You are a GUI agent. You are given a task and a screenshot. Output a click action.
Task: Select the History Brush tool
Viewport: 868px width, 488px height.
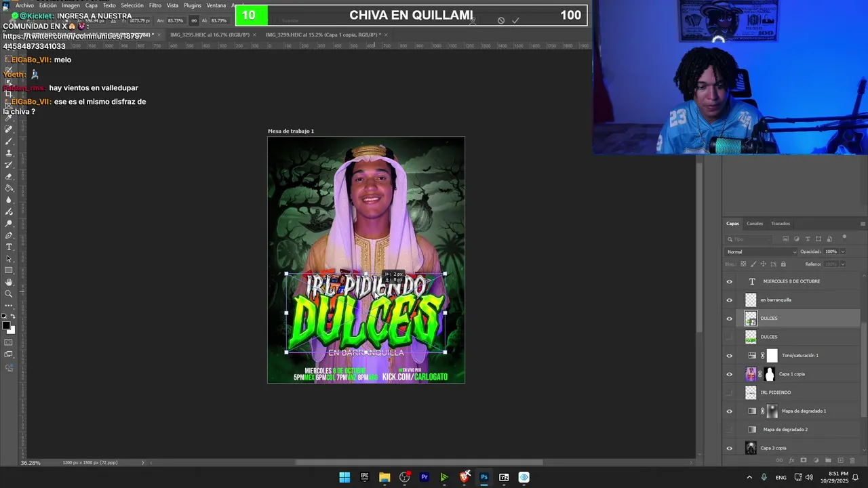click(x=9, y=166)
